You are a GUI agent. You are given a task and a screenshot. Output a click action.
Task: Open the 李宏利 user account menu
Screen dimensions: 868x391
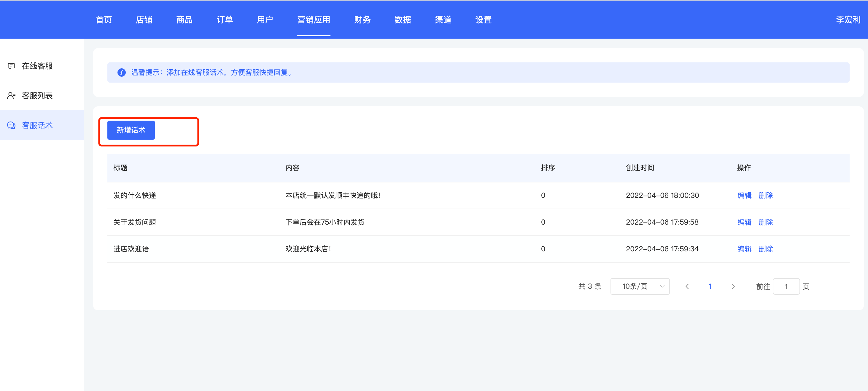pyautogui.click(x=848, y=20)
